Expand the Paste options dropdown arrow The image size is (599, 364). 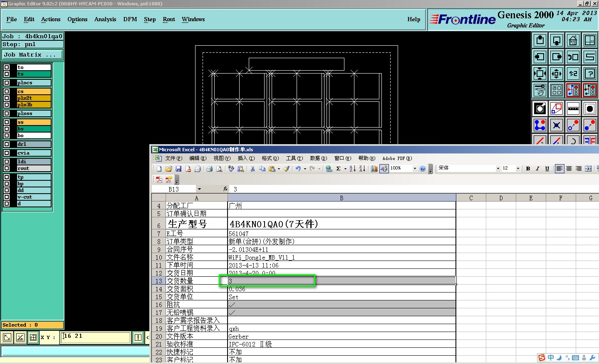pyautogui.click(x=279, y=169)
